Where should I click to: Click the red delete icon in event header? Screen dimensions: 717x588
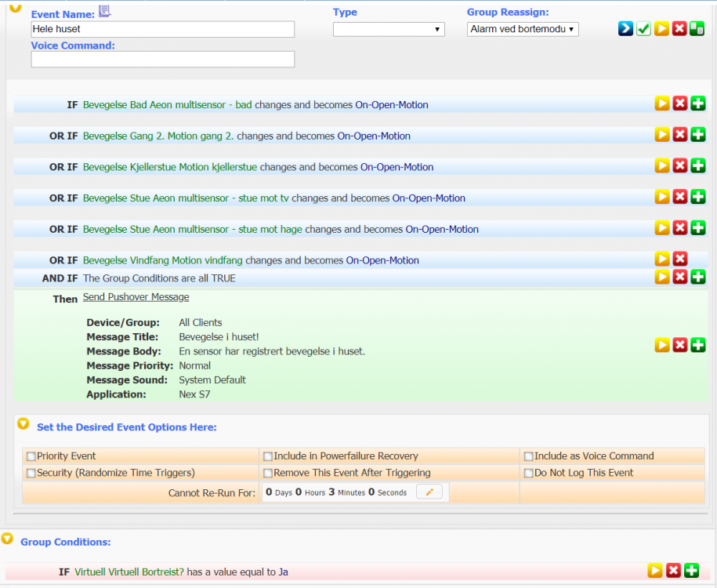pos(679,29)
